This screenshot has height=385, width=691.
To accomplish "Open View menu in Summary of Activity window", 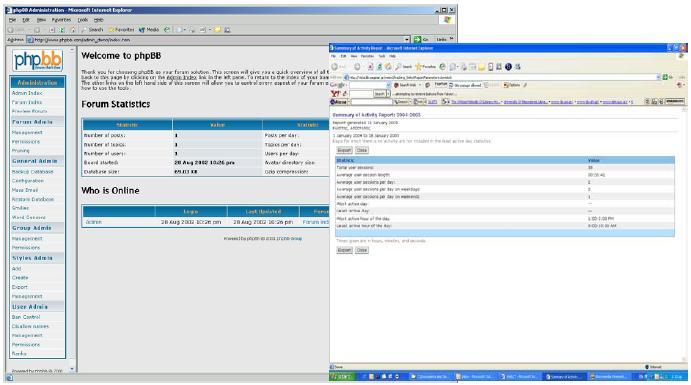I will click(353, 56).
